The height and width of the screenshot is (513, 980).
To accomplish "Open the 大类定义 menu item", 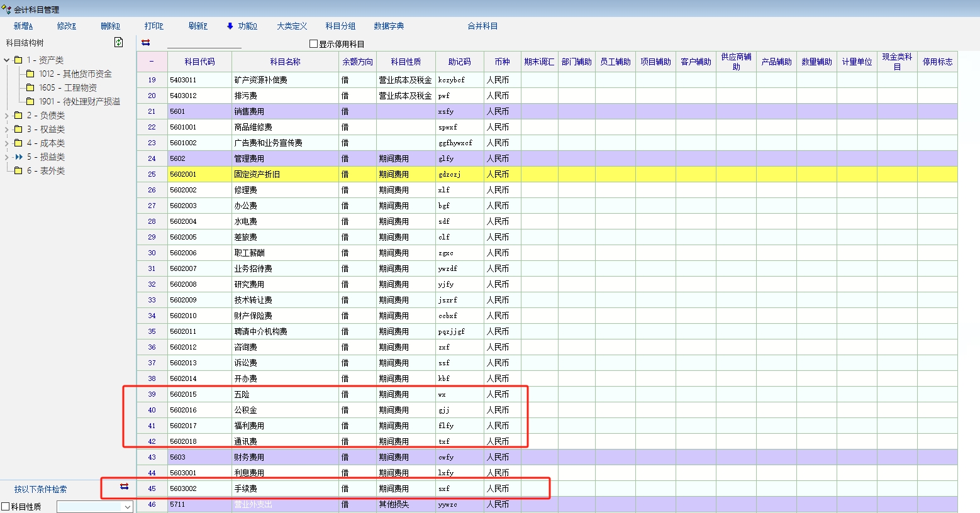I will point(292,26).
